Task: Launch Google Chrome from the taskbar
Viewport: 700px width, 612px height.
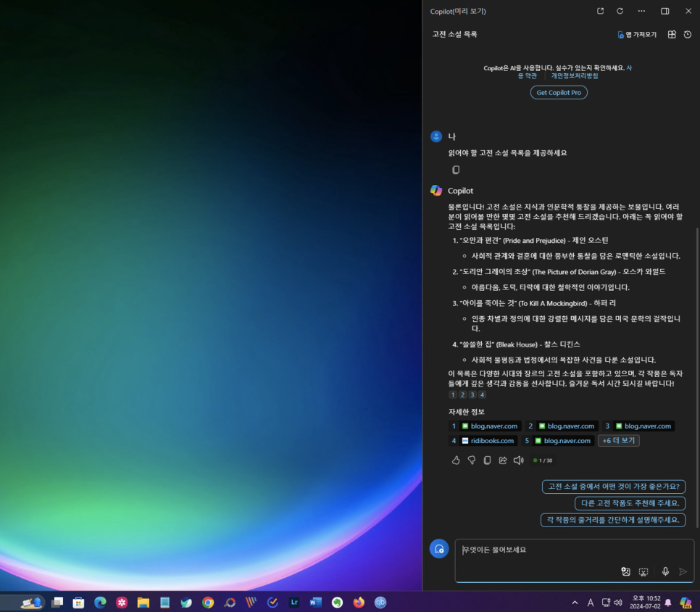Action: 207,603
